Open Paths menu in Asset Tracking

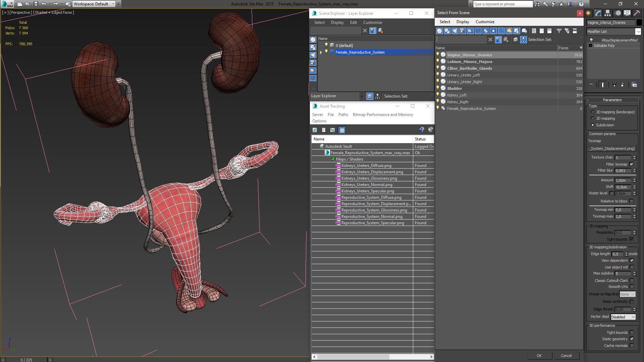[x=343, y=115]
